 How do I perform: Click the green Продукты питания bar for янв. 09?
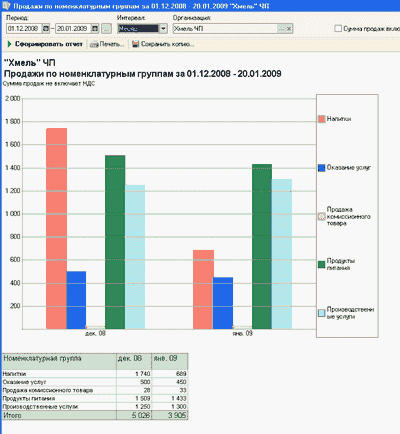point(262,246)
